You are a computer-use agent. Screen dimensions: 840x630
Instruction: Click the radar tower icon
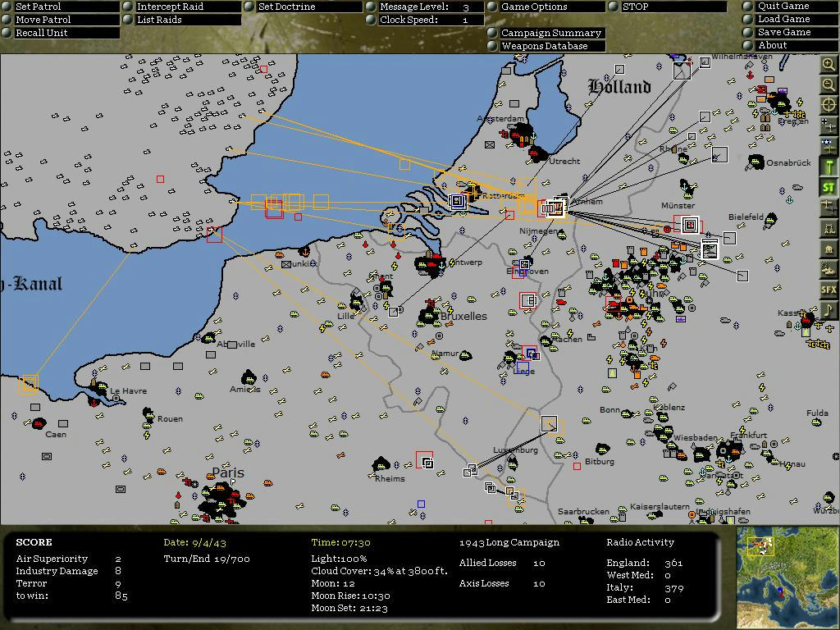click(x=829, y=228)
